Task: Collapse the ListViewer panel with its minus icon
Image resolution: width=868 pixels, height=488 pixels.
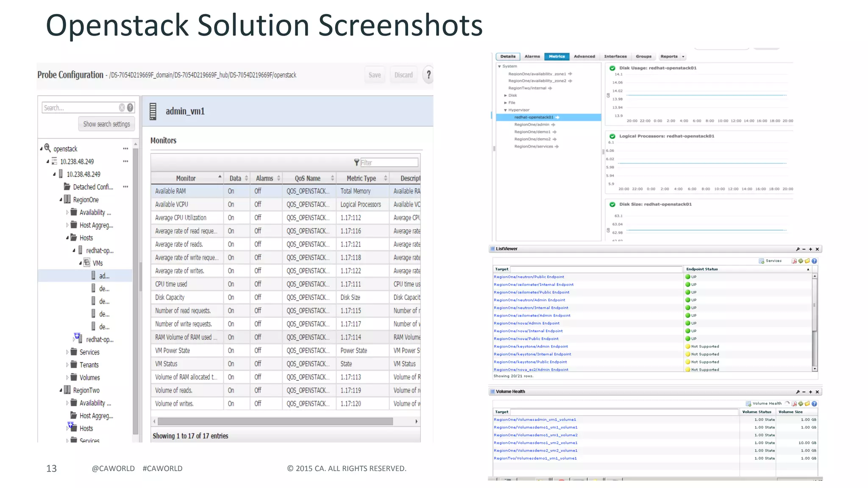Action: [x=804, y=249]
